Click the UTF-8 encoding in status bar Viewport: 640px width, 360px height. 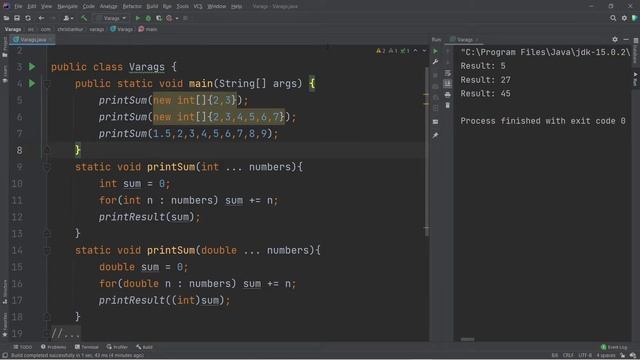585,355
